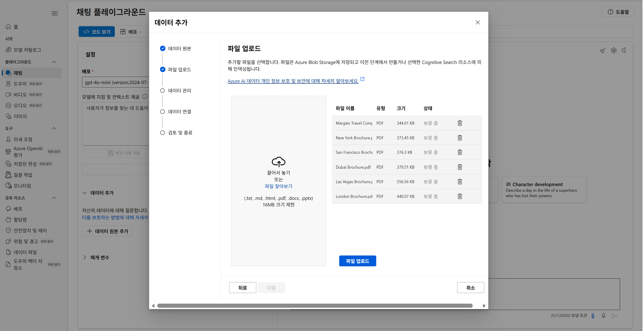Select the 데이터 관리 wizard step

(176, 91)
